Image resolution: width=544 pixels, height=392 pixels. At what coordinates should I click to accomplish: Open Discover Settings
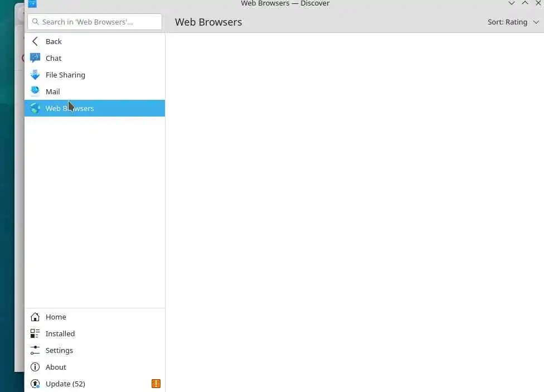pyautogui.click(x=94, y=350)
